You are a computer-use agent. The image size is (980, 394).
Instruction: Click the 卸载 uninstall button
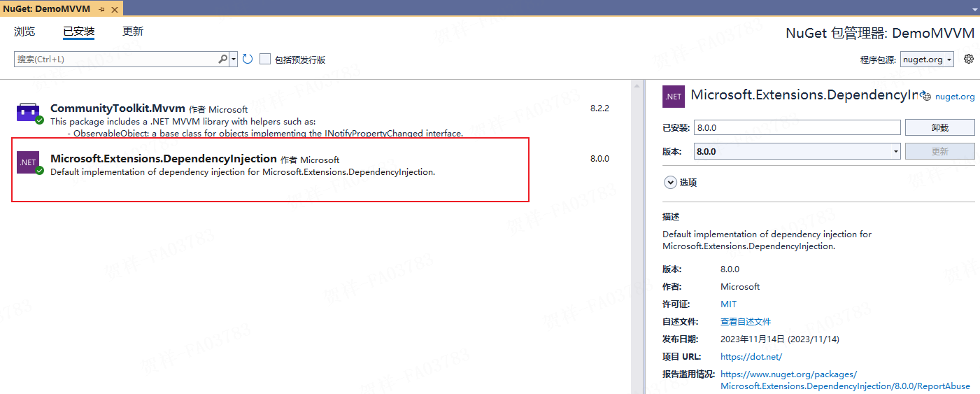pyautogui.click(x=939, y=127)
